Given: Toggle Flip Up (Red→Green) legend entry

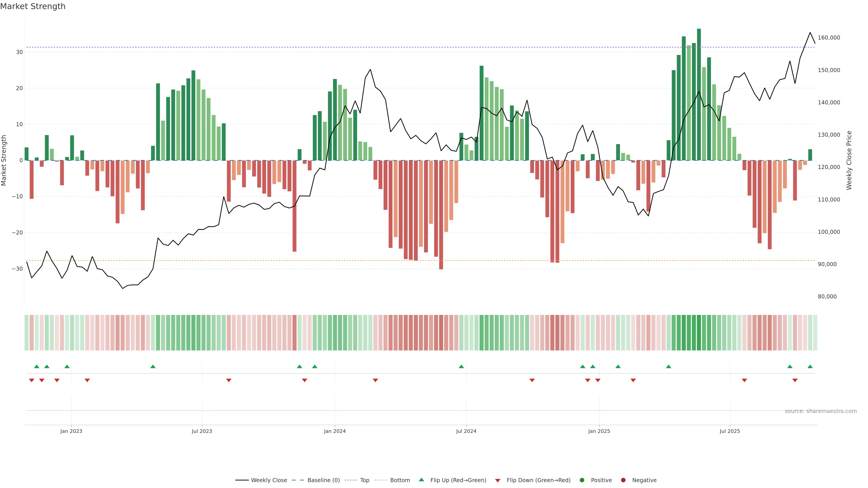Looking at the screenshot, I should click(458, 480).
